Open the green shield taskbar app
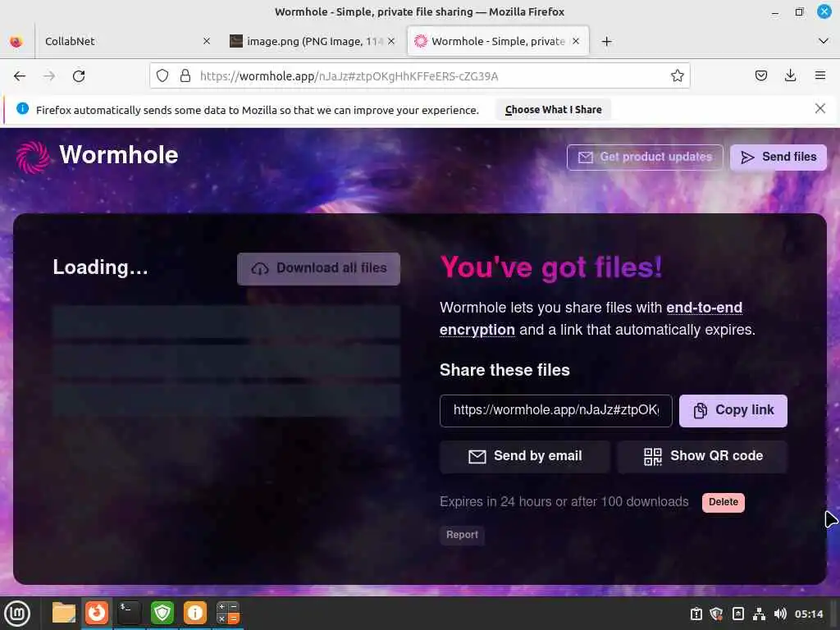Screen dimensions: 840x630 pyautogui.click(x=162, y=613)
